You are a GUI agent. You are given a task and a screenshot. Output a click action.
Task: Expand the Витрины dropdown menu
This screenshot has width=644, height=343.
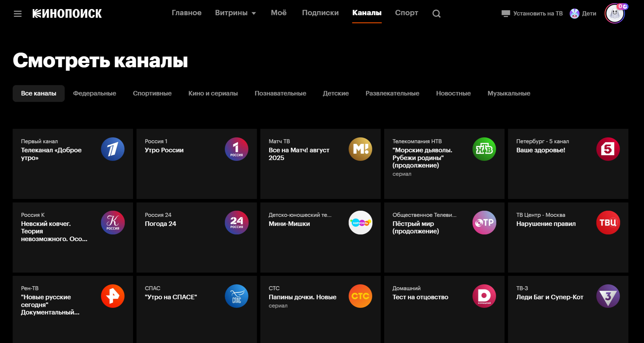pyautogui.click(x=235, y=13)
